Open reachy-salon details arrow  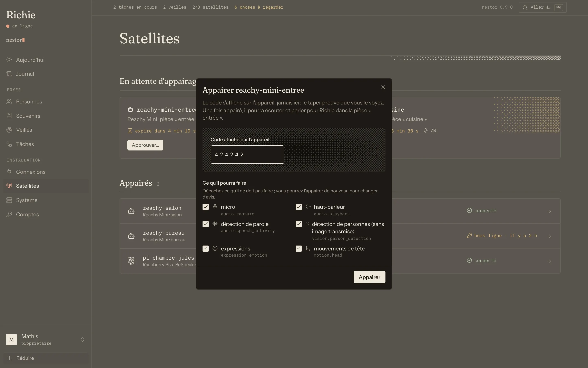click(549, 211)
